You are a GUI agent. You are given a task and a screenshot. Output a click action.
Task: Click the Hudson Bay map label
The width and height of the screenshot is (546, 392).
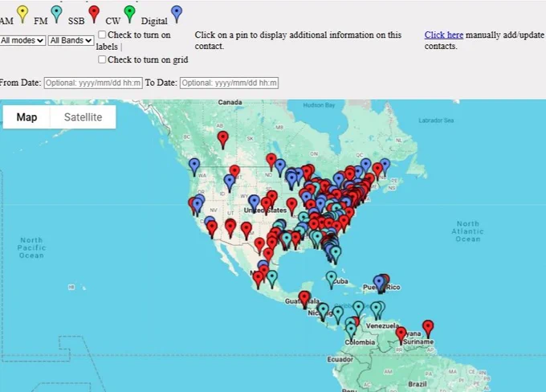319,105
